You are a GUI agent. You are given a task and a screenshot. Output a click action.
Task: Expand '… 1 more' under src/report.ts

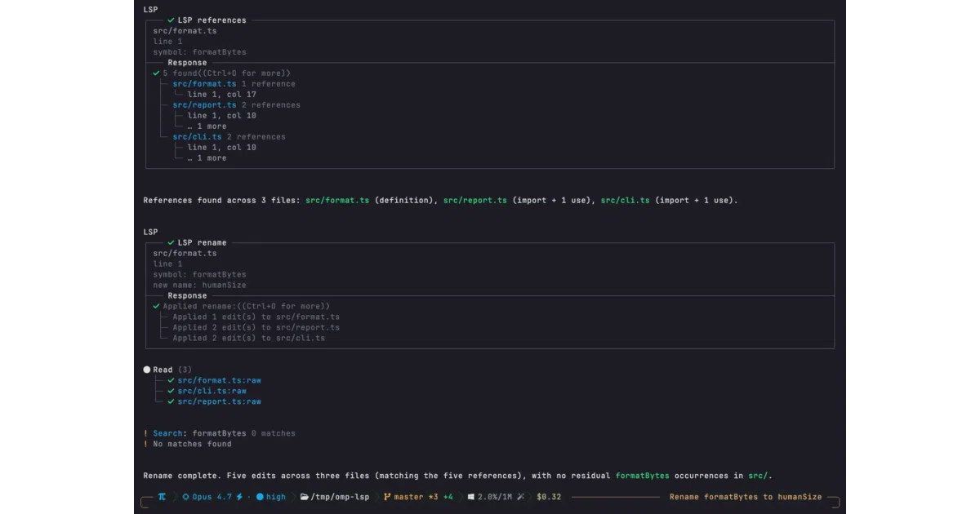(x=207, y=126)
